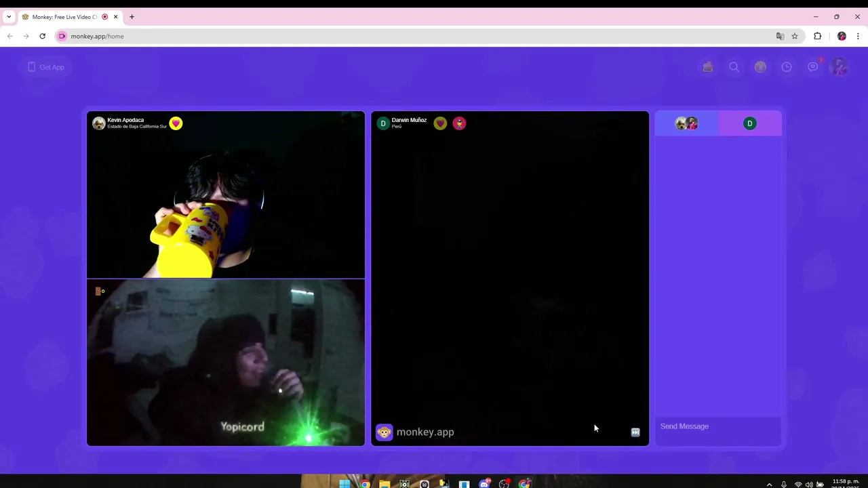Open the match history clock icon
Image resolution: width=868 pixels, height=488 pixels.
(787, 67)
